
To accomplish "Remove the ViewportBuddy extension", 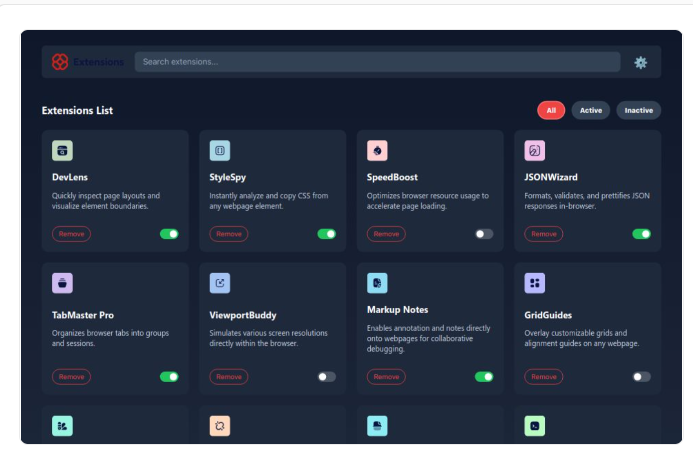I will [x=229, y=376].
